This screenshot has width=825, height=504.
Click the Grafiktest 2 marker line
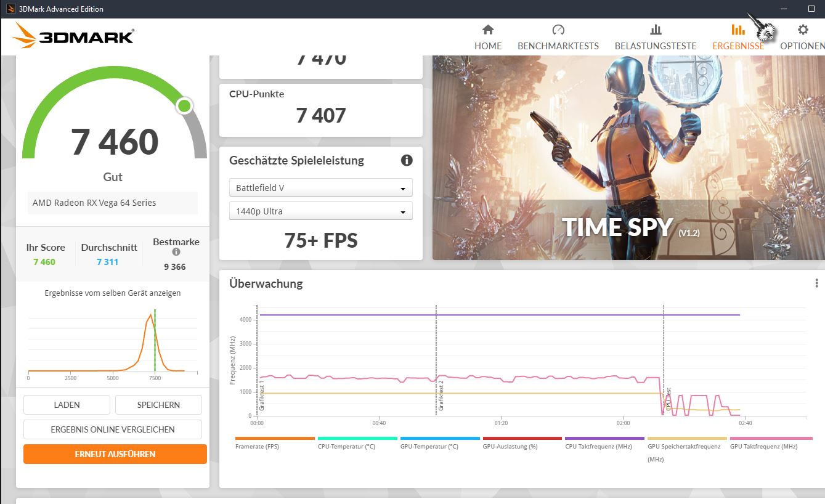point(436,360)
